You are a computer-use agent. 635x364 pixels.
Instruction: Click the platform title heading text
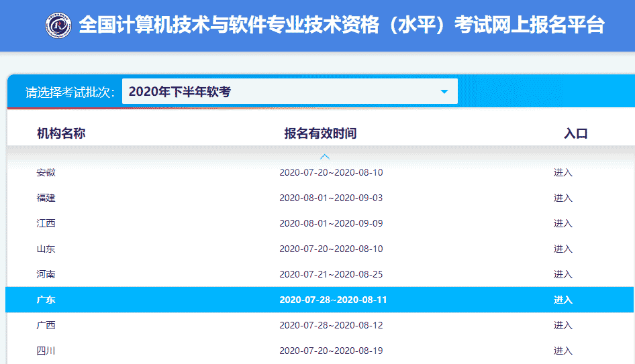tap(341, 25)
